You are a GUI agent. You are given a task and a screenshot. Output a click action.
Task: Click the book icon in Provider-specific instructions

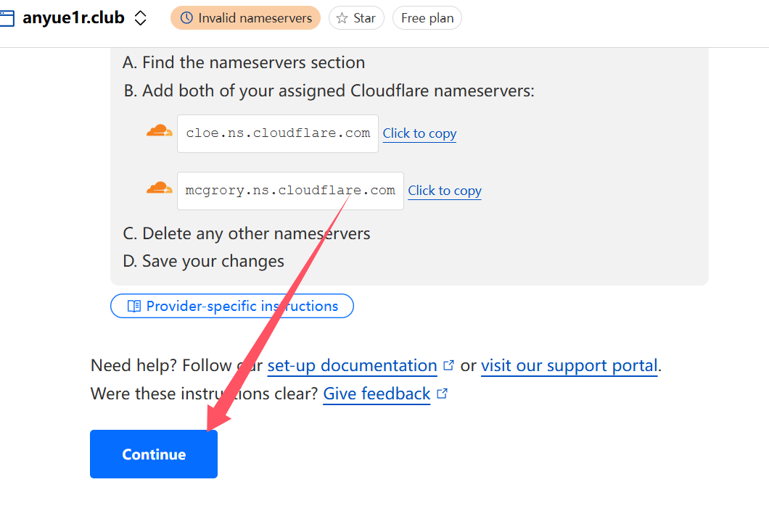tap(134, 306)
